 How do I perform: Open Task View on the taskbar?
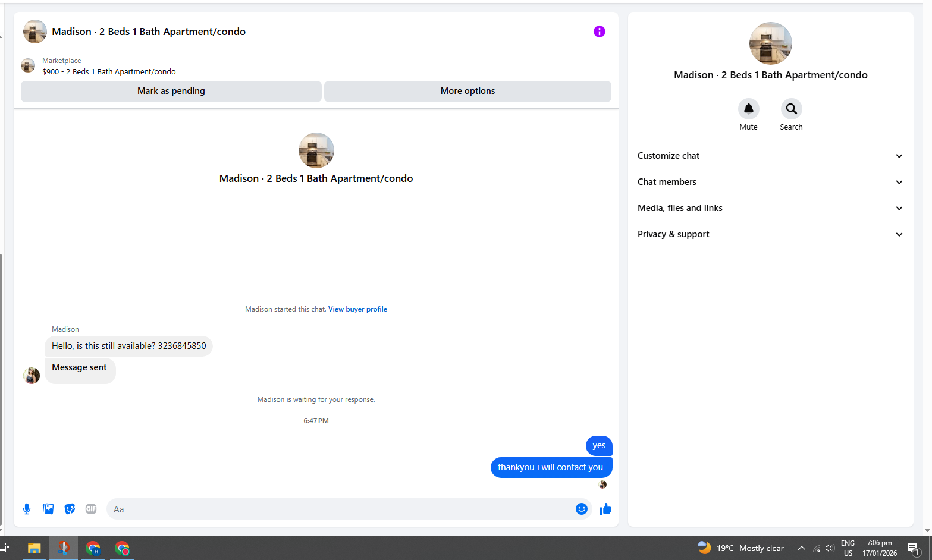click(5, 548)
